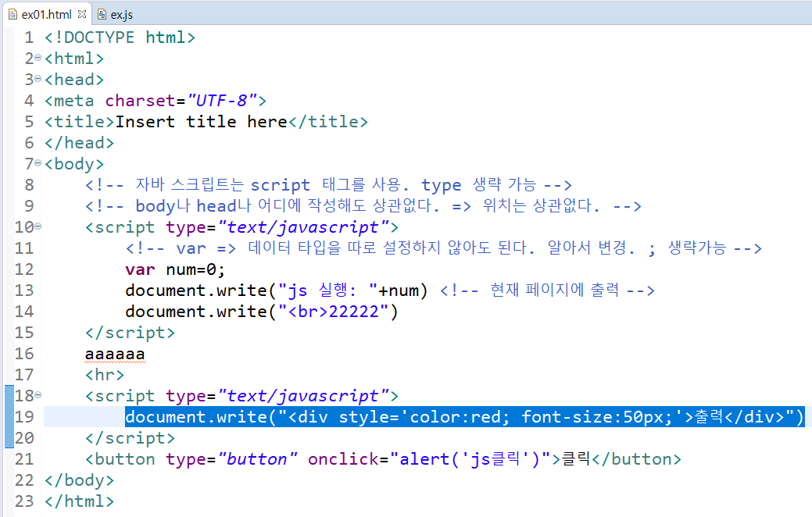Click the ex01.html file icon
Screen dimensions: 812x517
[13, 15]
